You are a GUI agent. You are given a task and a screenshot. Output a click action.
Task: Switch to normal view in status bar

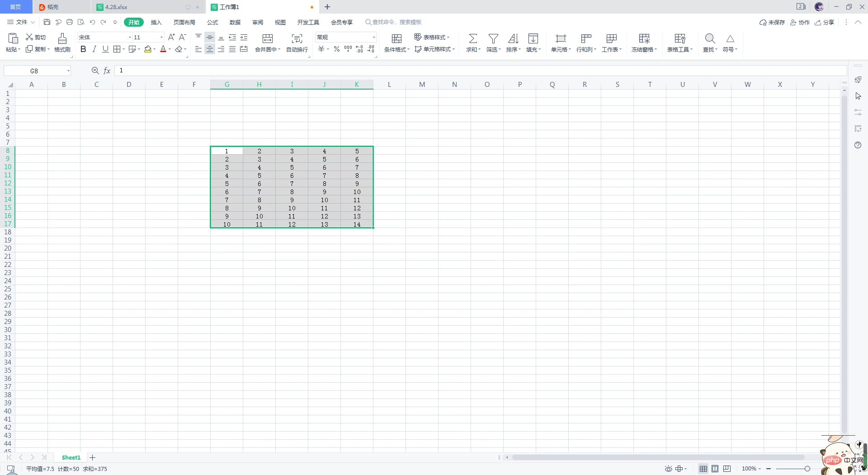(703, 469)
